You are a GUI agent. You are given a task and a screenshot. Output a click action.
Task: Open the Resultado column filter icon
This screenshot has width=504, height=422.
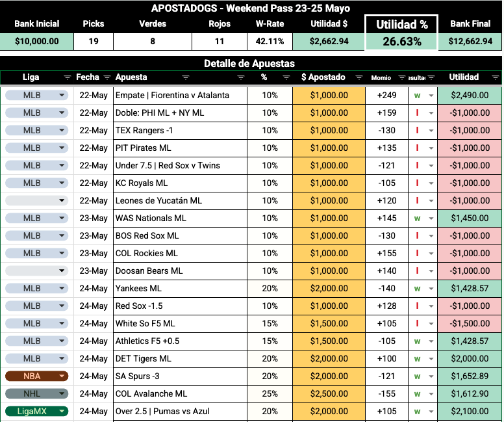[431, 77]
